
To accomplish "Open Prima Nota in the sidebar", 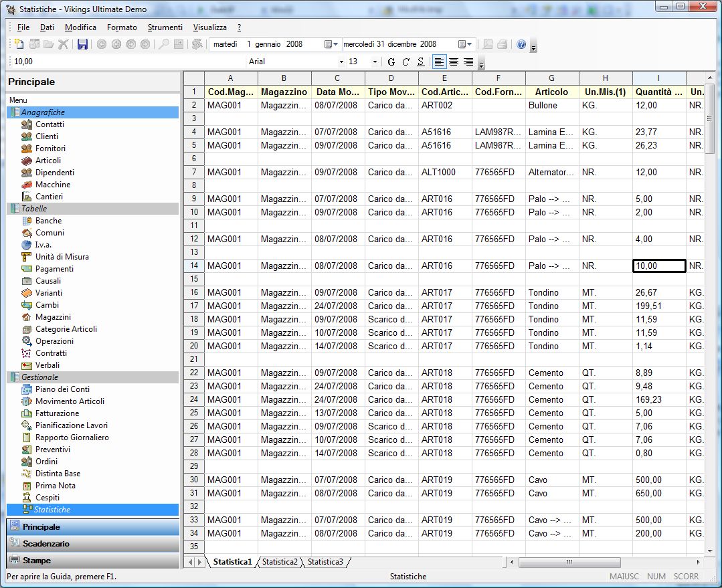I will 56,486.
